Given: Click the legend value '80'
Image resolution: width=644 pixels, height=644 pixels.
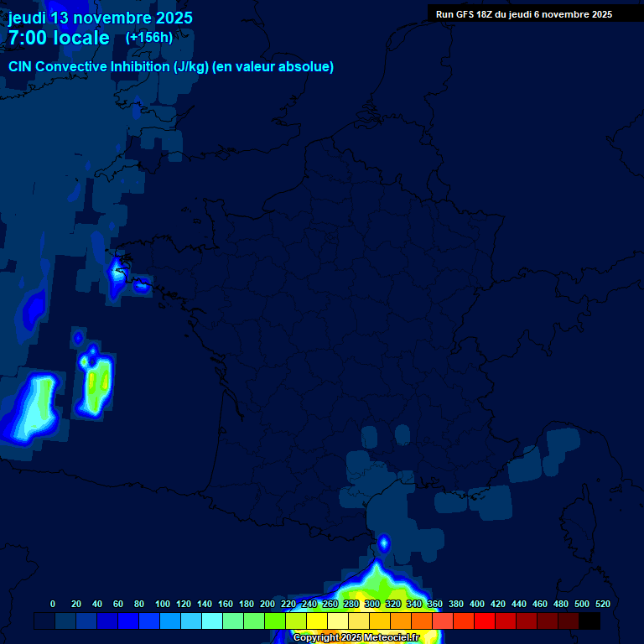Looking at the screenshot, I should click(x=139, y=604).
